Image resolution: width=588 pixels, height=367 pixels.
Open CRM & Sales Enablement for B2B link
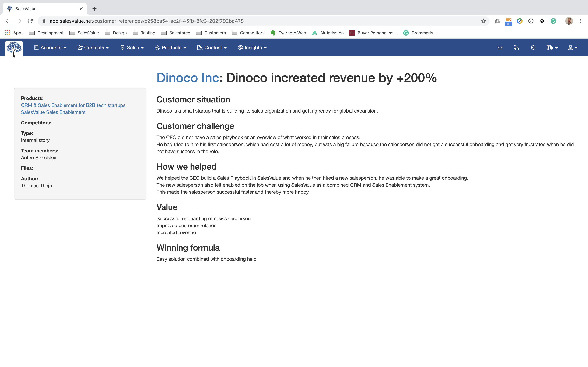(x=73, y=105)
